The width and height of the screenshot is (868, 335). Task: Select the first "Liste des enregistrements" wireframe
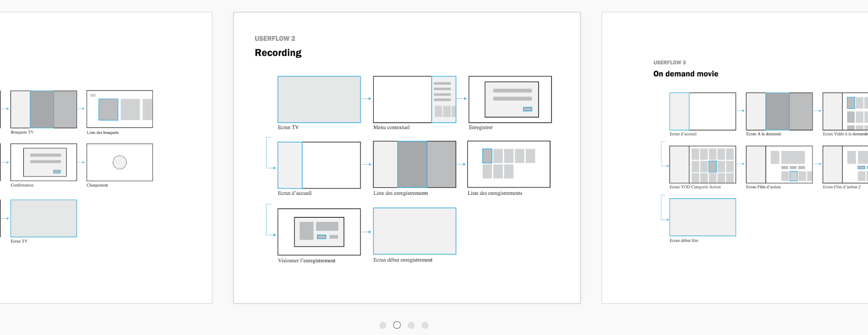coord(414,164)
